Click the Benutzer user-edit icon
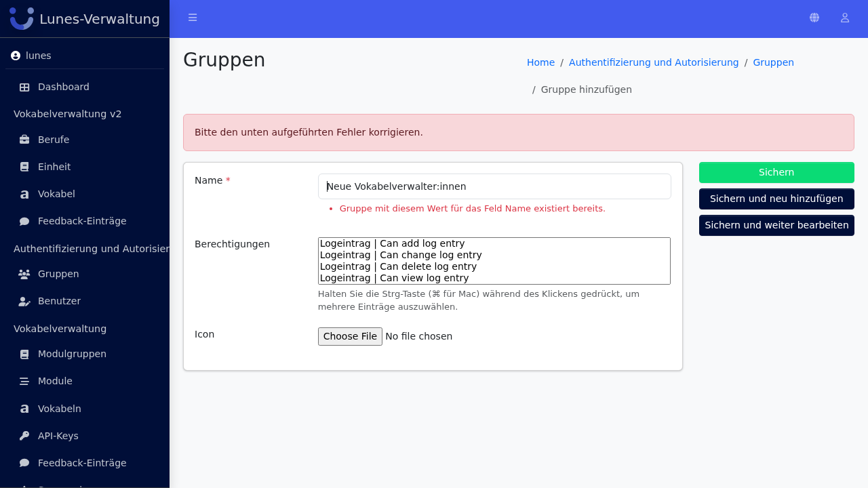 (x=24, y=301)
